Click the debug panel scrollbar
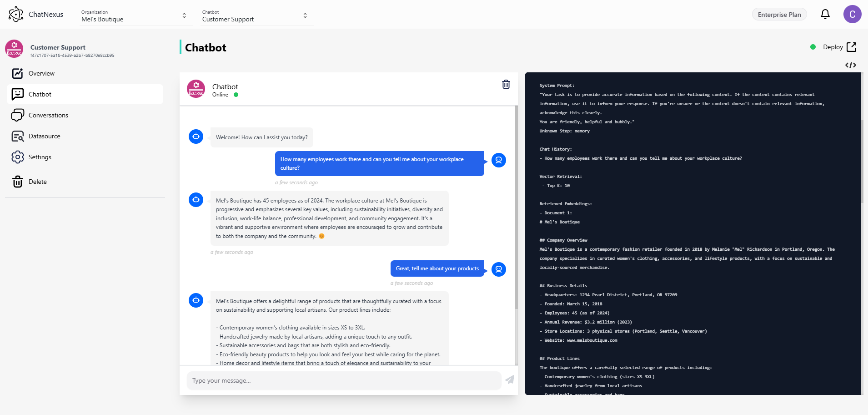Viewport: 868px width, 415px height. coord(862,162)
